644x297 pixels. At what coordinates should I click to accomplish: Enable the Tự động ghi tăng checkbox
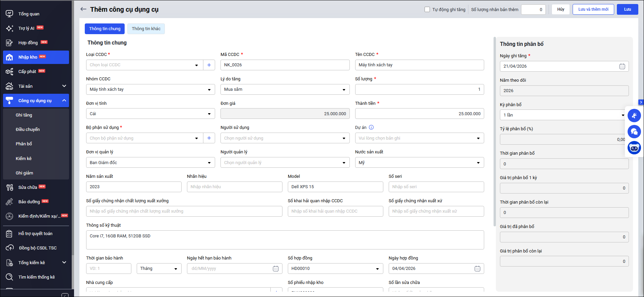tap(427, 9)
